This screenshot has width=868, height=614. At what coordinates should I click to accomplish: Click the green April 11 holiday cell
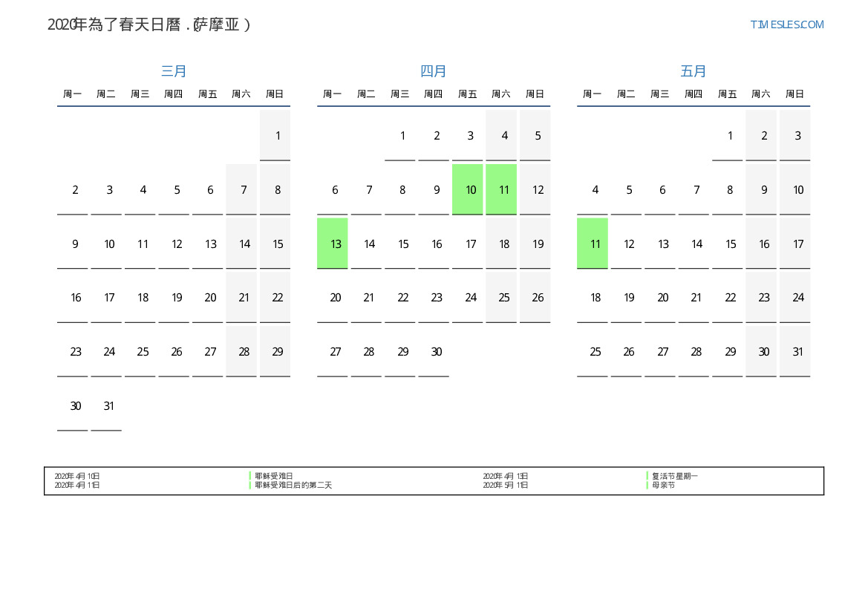(501, 189)
